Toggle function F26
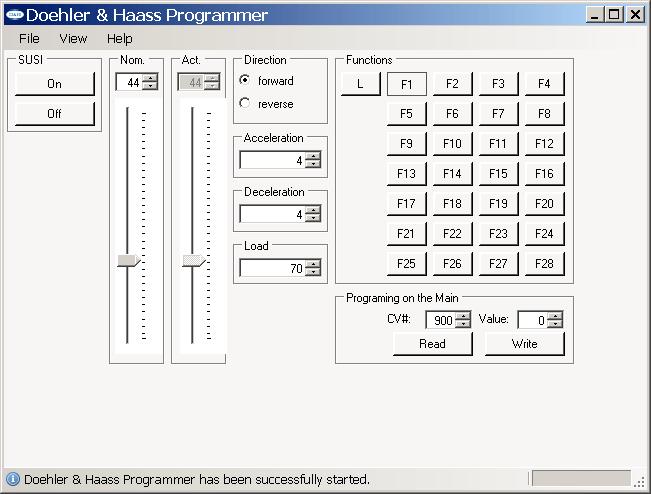Screen dimensions: 651x494 click(453, 264)
